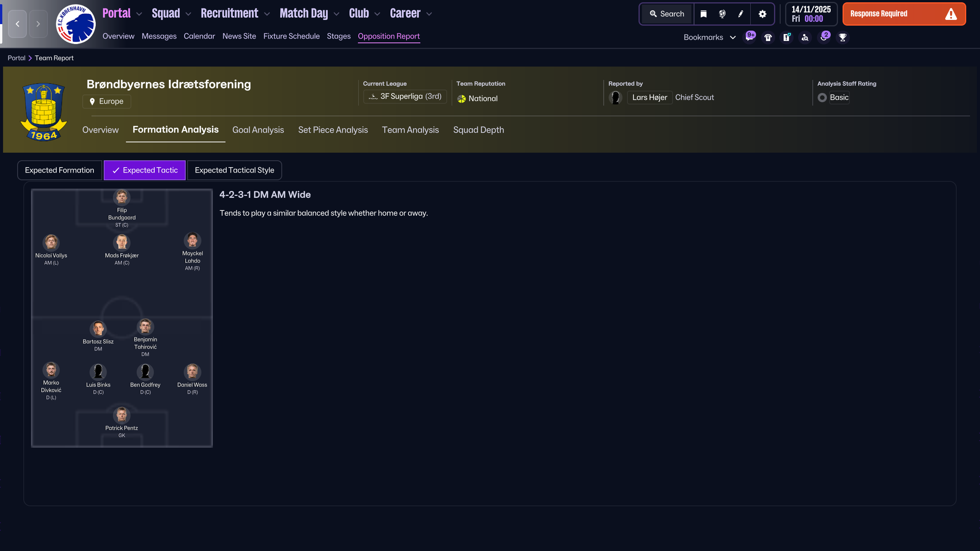Screen dimensions: 980x551
Task: Click the globe world icon in toolbar
Action: pyautogui.click(x=722, y=14)
